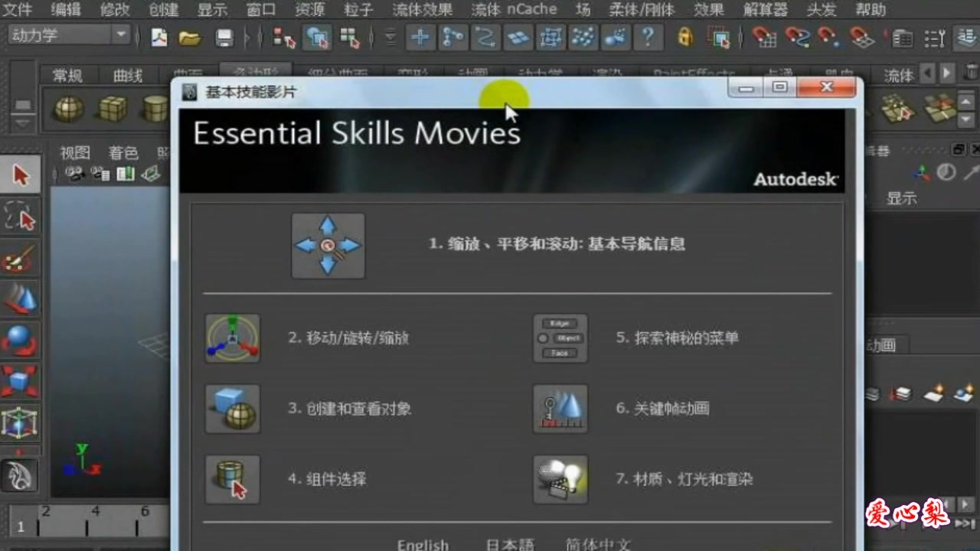980x551 pixels.
Task: Choose select by component type mode
Action: pos(350,37)
